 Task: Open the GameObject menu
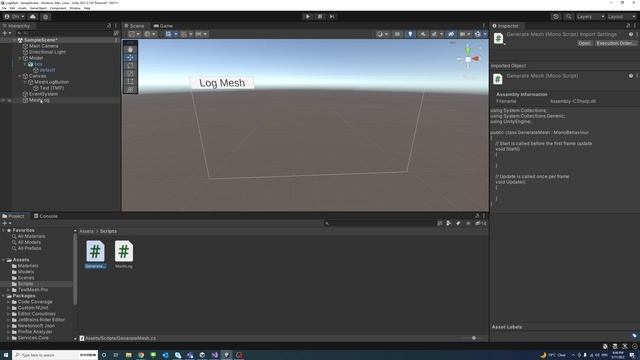pos(38,8)
